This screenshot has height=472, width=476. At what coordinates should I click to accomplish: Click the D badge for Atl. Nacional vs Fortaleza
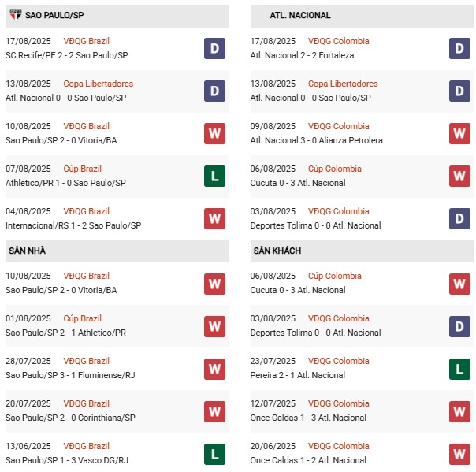pyautogui.click(x=459, y=49)
